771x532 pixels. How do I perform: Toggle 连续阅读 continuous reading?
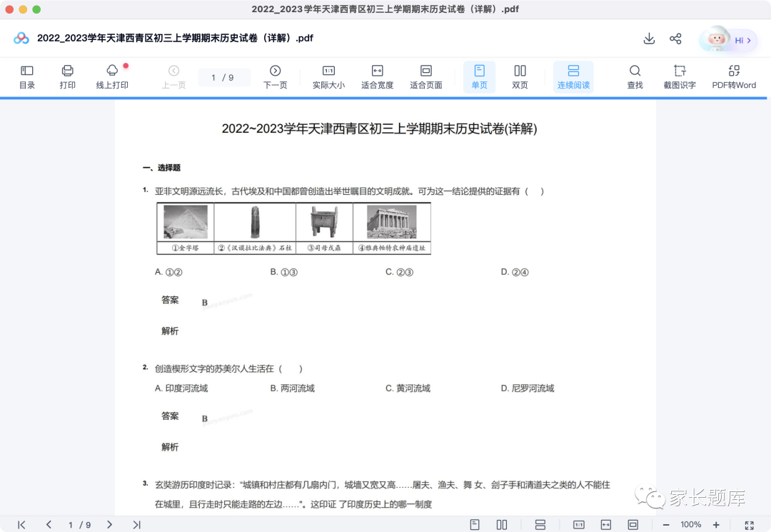(x=573, y=77)
